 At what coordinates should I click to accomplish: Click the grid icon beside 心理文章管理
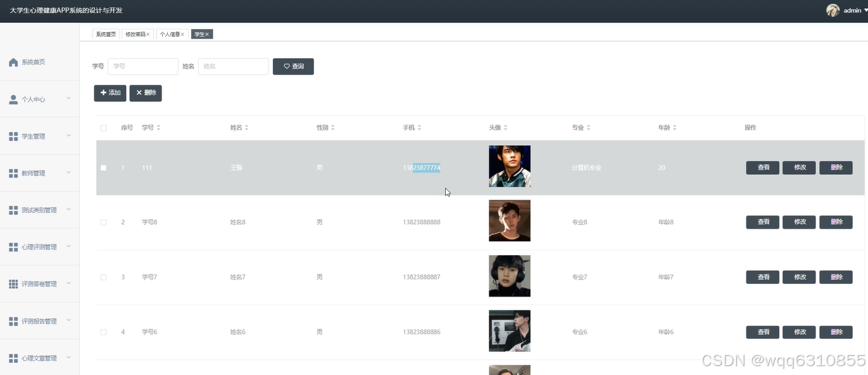(x=13, y=358)
